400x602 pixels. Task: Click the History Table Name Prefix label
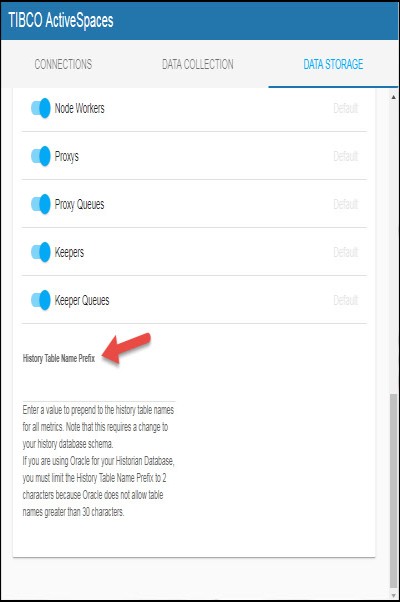pos(59,359)
